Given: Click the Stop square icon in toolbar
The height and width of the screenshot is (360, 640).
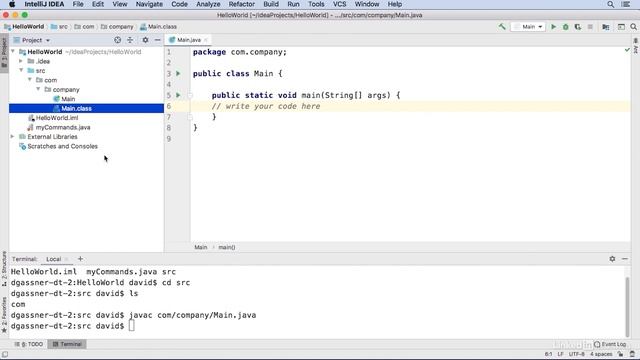Looking at the screenshot, I should tap(590, 27).
